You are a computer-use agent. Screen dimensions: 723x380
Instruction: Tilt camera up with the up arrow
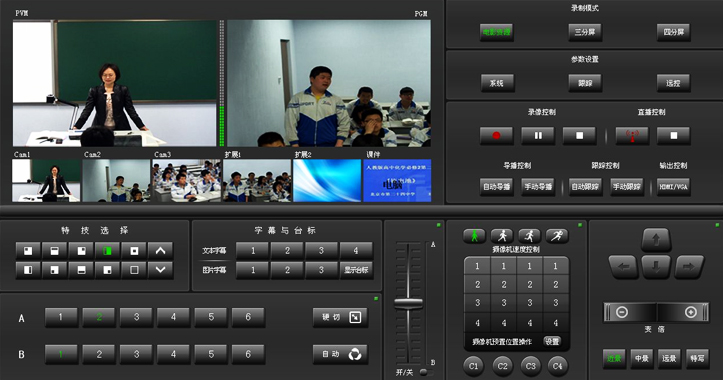tap(656, 240)
